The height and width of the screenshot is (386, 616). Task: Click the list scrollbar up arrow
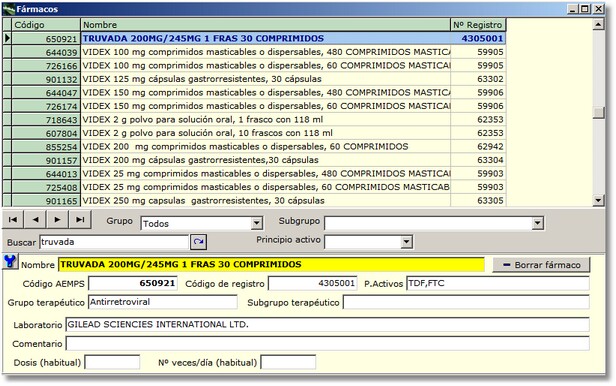pos(598,25)
